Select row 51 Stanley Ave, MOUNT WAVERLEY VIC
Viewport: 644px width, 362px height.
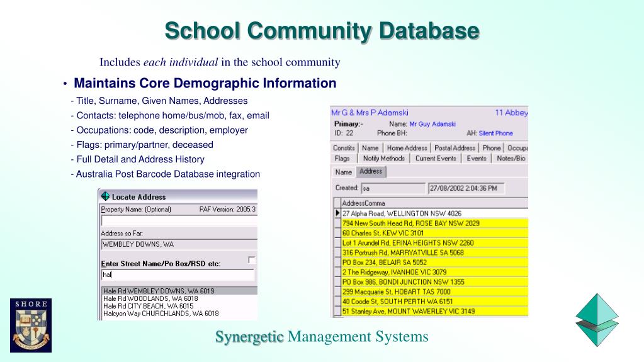click(434, 311)
